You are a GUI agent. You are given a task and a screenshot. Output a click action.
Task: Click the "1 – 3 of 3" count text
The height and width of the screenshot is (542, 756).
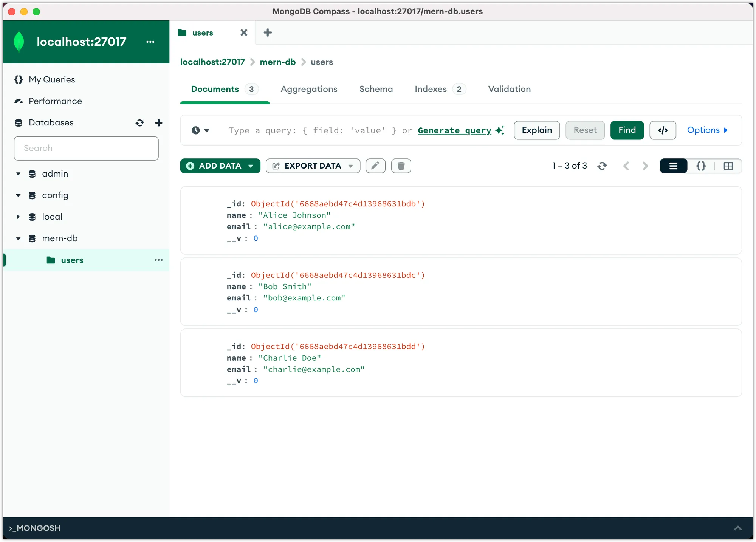[569, 166]
